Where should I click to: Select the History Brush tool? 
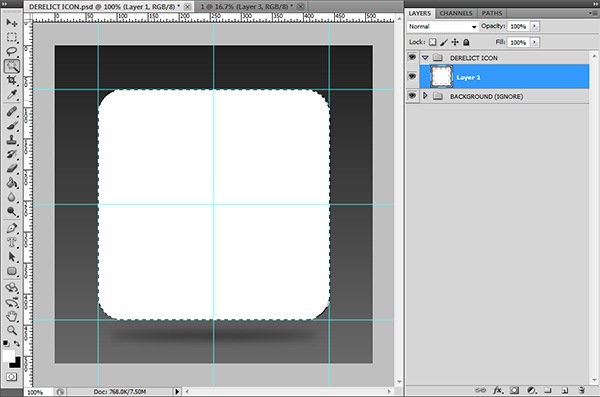point(11,154)
